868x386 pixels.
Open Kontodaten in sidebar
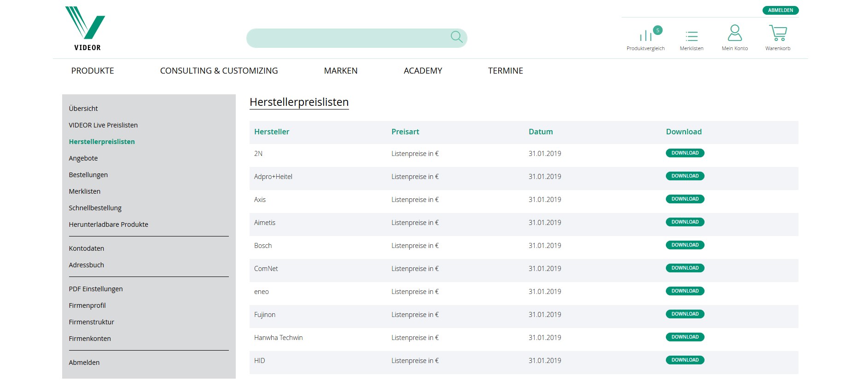[x=87, y=248]
